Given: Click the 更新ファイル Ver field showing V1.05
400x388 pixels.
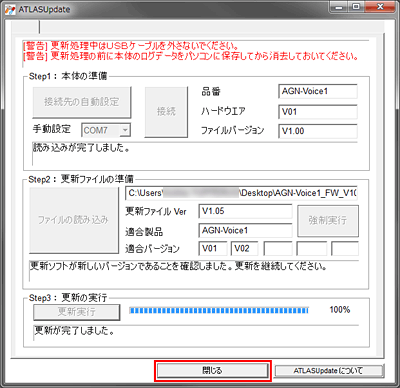Looking at the screenshot, I should (x=245, y=211).
